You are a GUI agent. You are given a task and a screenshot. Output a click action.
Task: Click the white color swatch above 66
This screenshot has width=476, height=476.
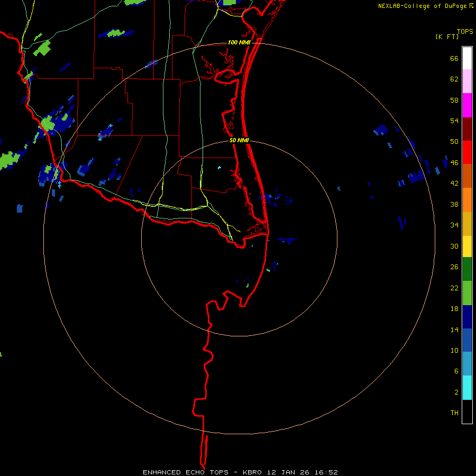(467, 58)
